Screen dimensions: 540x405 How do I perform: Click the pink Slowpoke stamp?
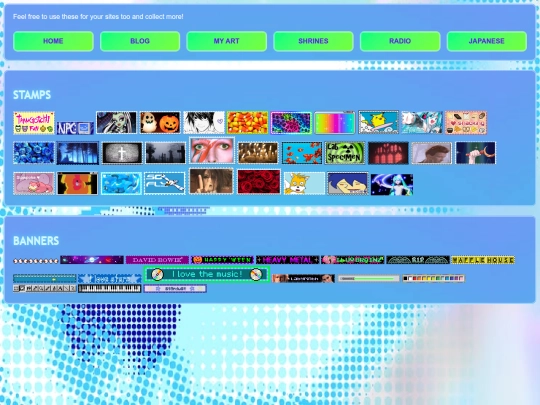click(34, 183)
